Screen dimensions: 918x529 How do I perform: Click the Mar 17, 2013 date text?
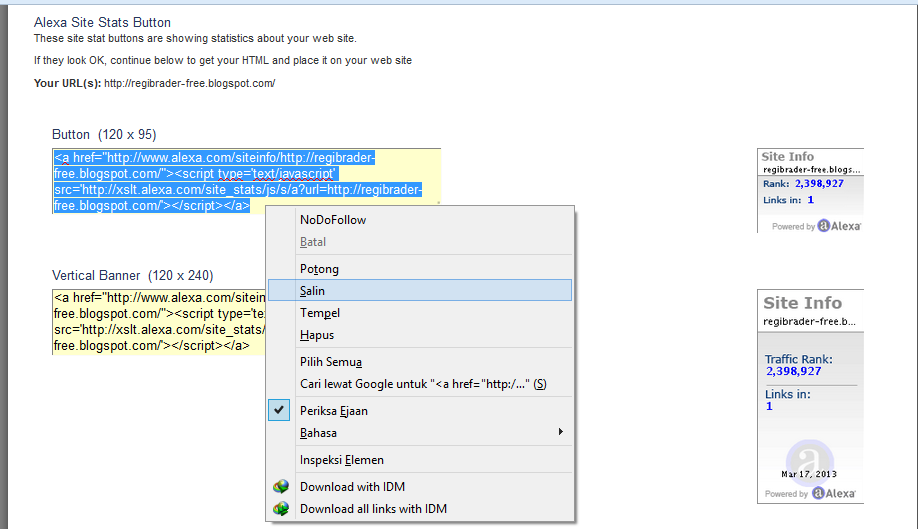coord(809,474)
